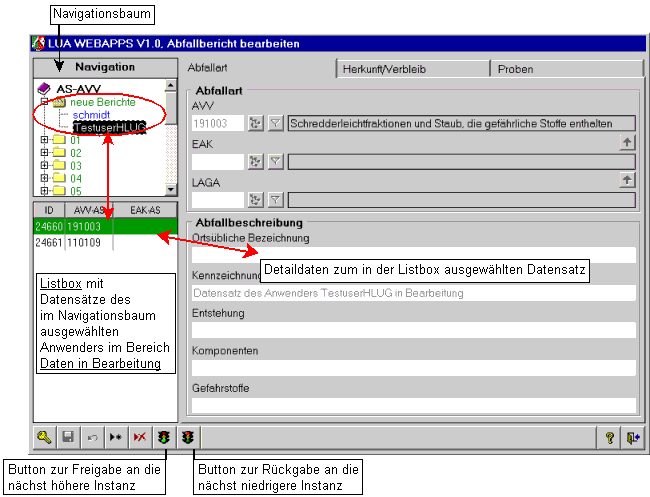Click the undo arrow toolbar icon
The image size is (650, 497).
pos(92,437)
